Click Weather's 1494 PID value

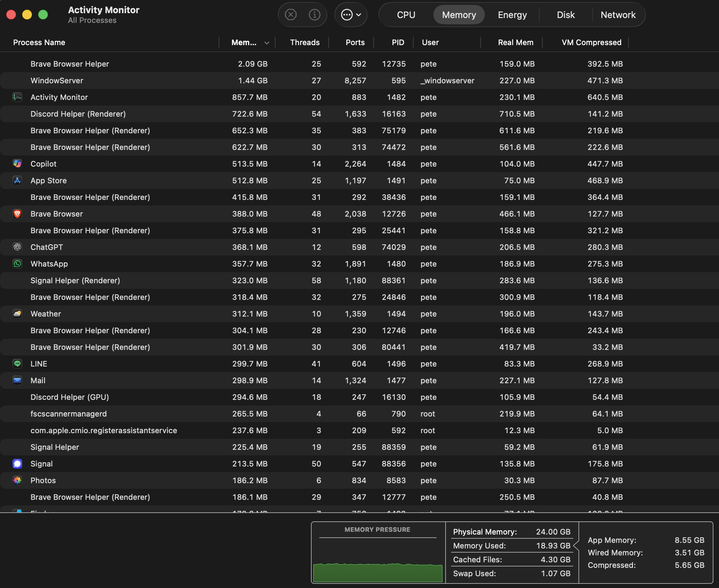click(x=396, y=314)
